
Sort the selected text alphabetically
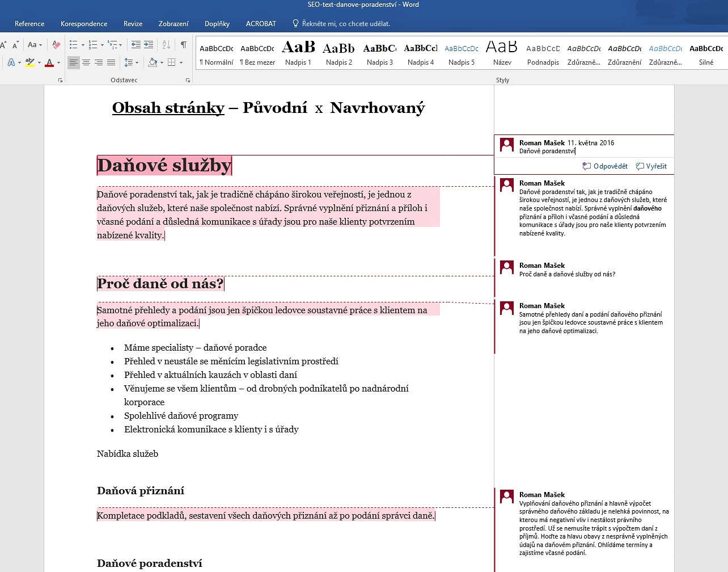(x=166, y=45)
